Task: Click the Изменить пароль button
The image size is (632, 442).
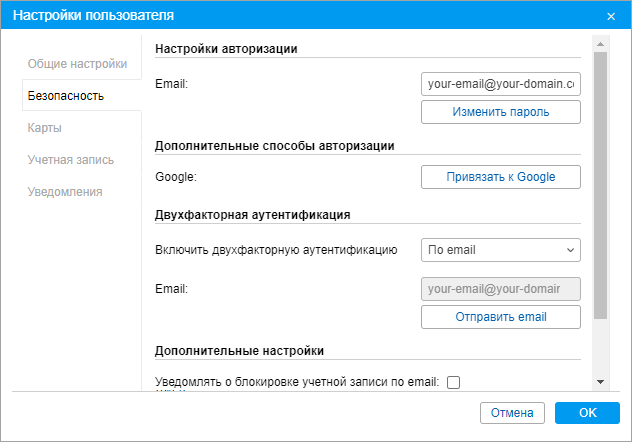Action: [500, 112]
